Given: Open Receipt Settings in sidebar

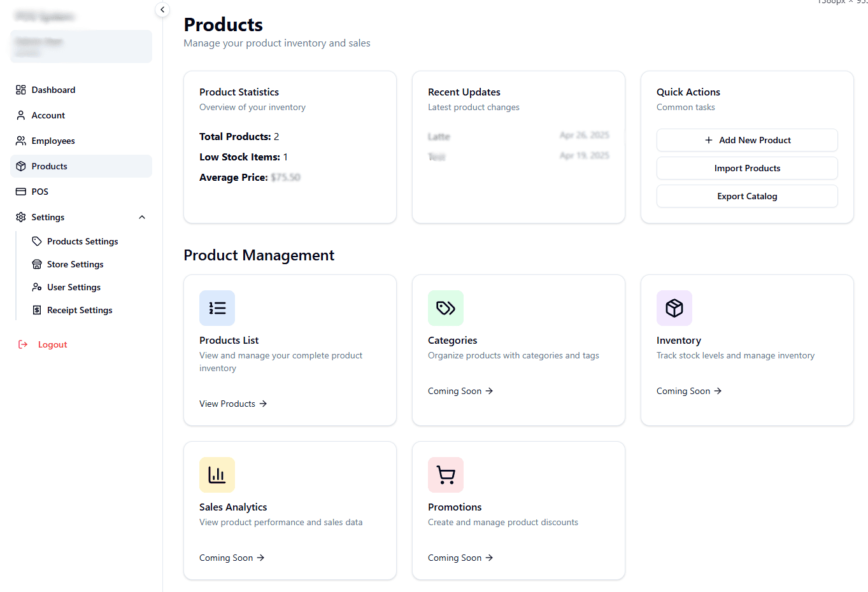Looking at the screenshot, I should click(x=80, y=310).
